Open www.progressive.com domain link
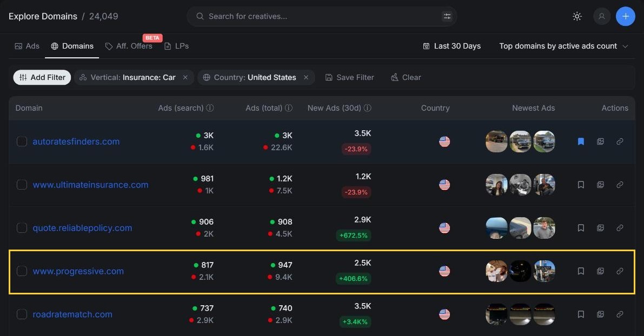 pos(78,271)
